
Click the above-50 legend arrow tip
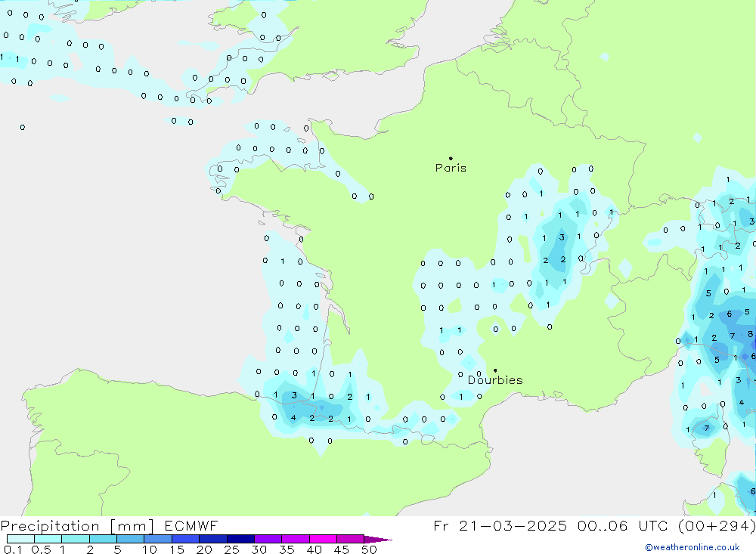coord(379,540)
